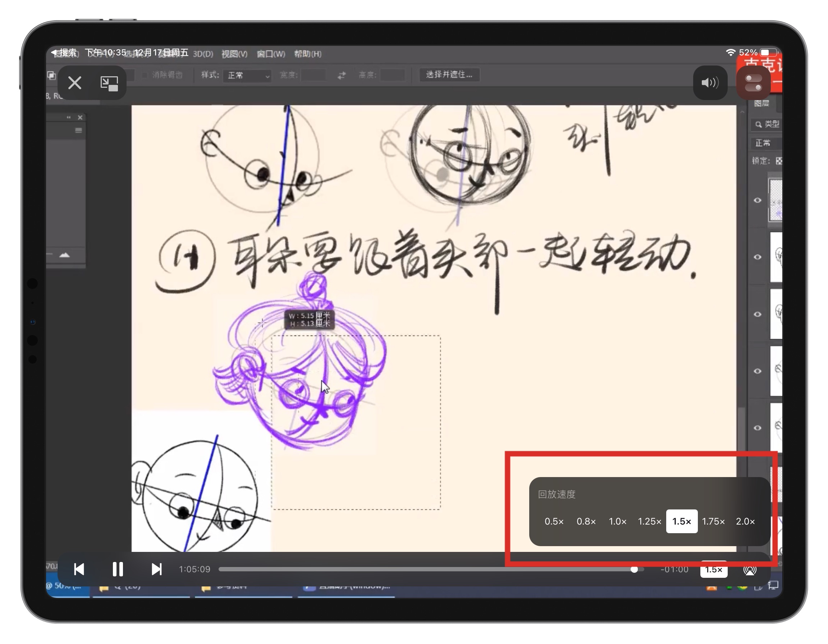The width and height of the screenshot is (828, 644).
Task: Skip to previous track button
Action: (x=79, y=569)
